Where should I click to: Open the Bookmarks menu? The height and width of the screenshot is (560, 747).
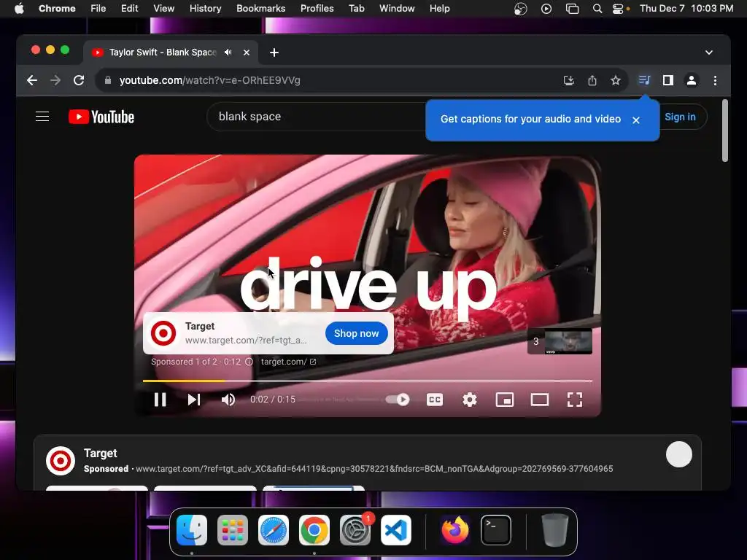[x=260, y=9]
